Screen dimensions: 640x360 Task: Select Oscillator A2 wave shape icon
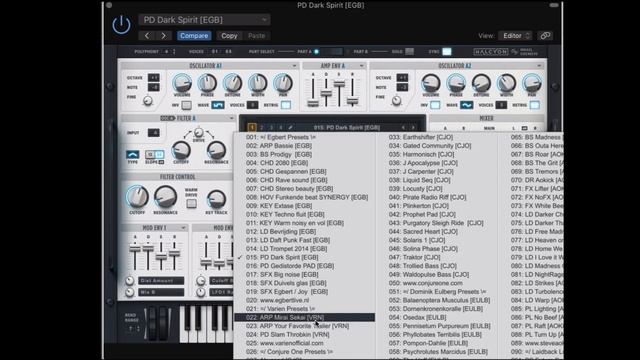tap(467, 105)
